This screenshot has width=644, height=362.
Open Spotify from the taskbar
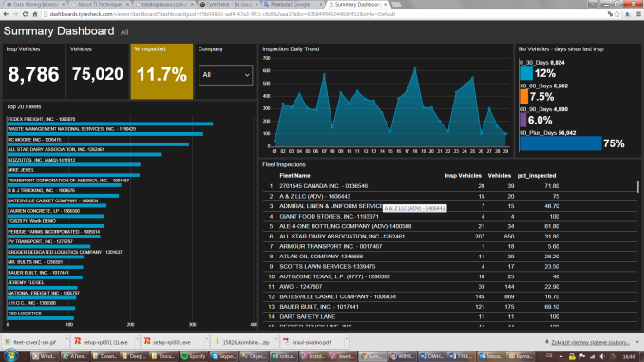pyautogui.click(x=194, y=356)
